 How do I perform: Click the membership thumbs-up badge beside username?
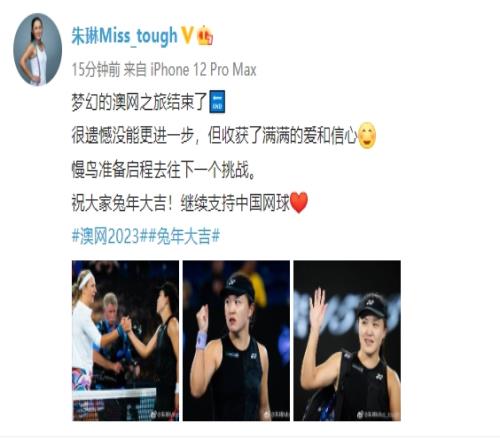[205, 36]
